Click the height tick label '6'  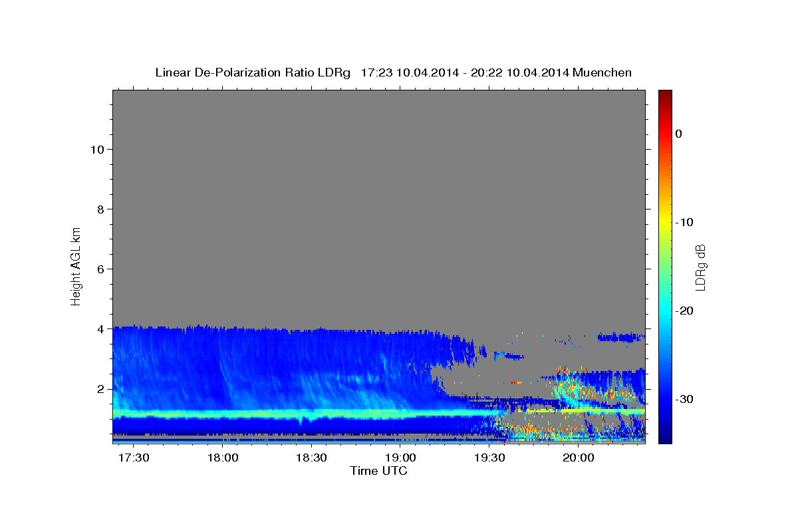tap(100, 269)
